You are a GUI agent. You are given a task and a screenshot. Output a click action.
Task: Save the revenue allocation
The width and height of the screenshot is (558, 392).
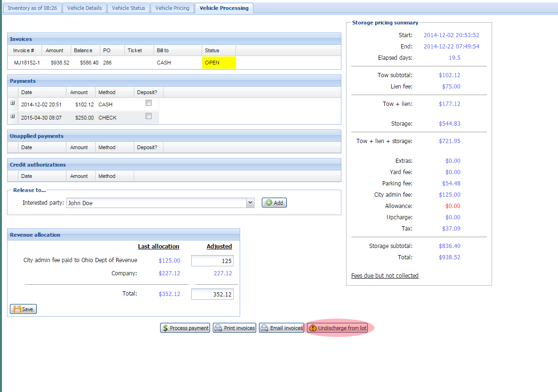click(23, 309)
